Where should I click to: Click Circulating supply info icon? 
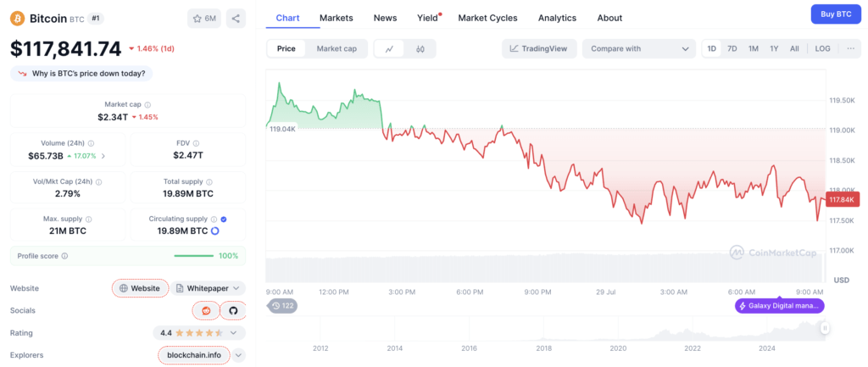214,220
